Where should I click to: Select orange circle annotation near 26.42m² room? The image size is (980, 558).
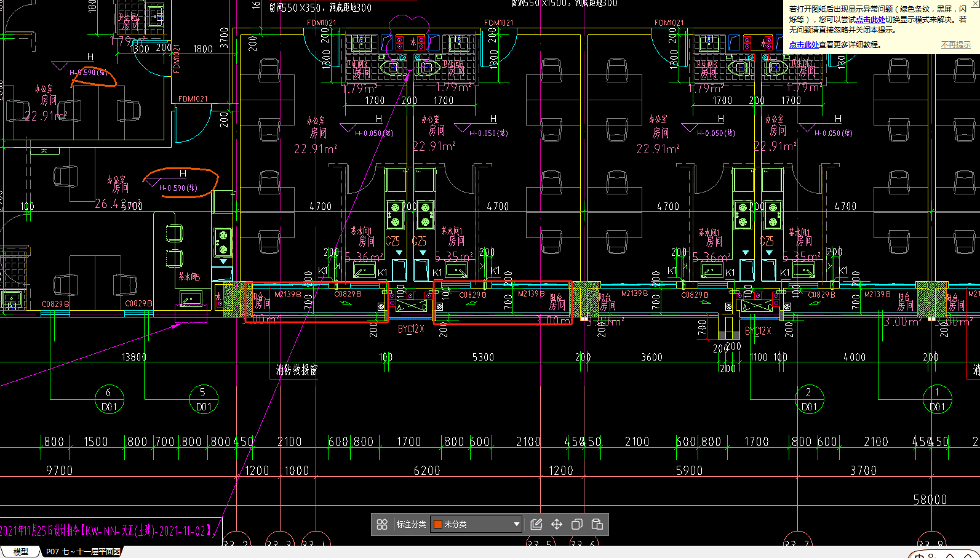tap(180, 183)
